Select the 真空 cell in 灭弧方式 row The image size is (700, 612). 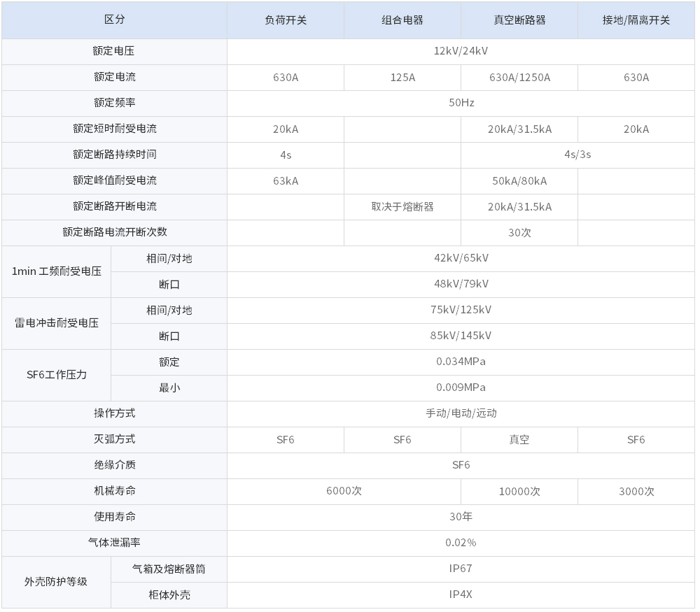519,440
